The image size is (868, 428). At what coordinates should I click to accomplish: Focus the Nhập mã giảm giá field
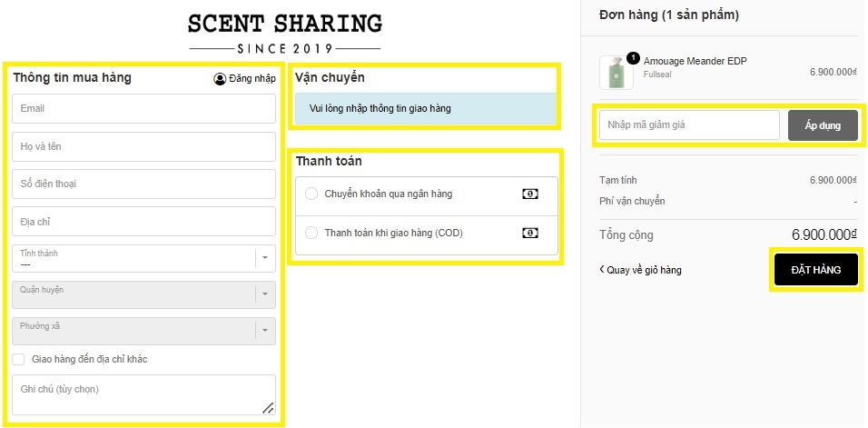pyautogui.click(x=690, y=125)
